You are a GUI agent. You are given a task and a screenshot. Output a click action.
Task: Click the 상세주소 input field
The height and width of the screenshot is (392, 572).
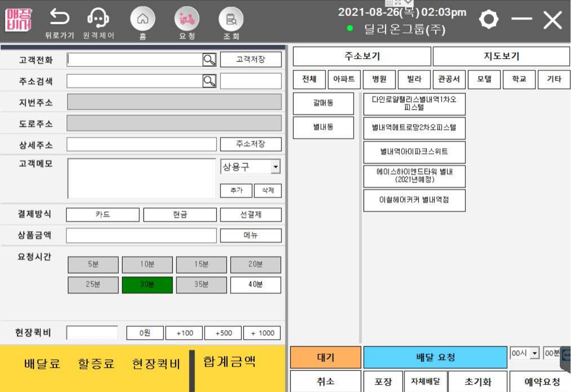point(142,144)
